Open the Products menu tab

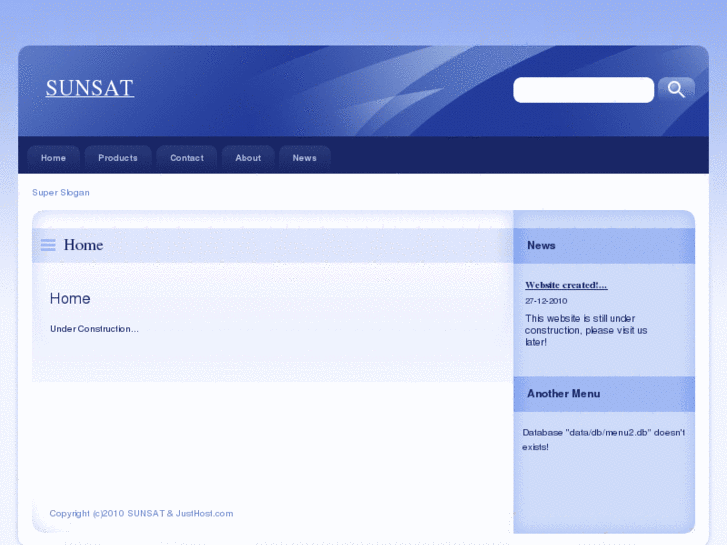pyautogui.click(x=118, y=158)
